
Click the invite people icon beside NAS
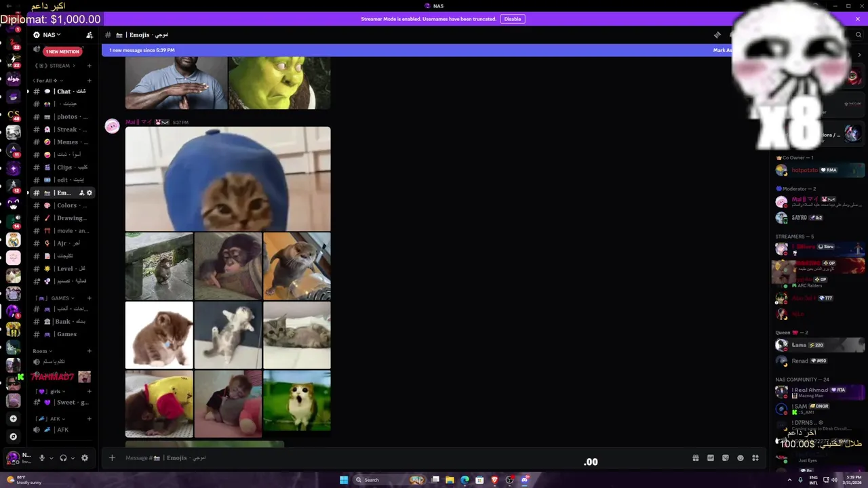(x=89, y=35)
